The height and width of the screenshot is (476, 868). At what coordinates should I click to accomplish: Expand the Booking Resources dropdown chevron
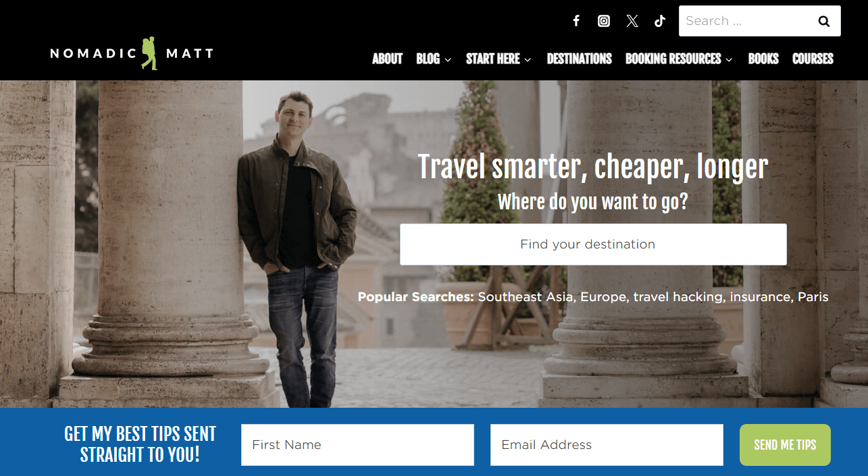729,59
